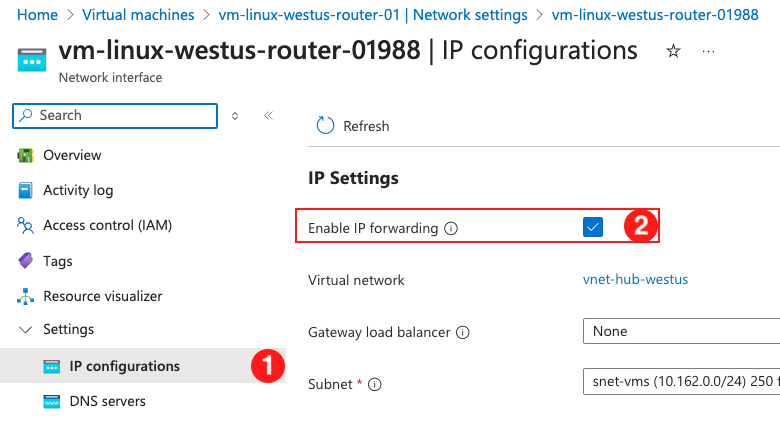Click the Overview icon in the sidebar
The height and width of the screenshot is (421, 780).
click(x=25, y=155)
